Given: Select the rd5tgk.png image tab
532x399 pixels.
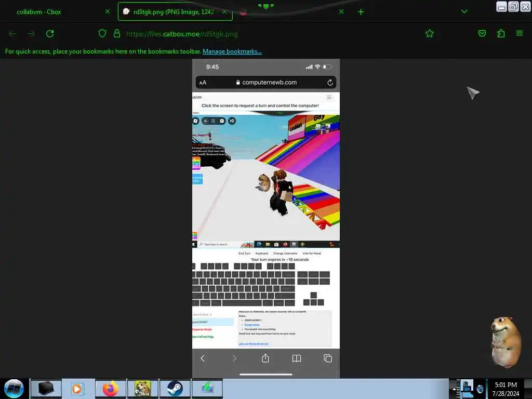Looking at the screenshot, I should coord(175,11).
